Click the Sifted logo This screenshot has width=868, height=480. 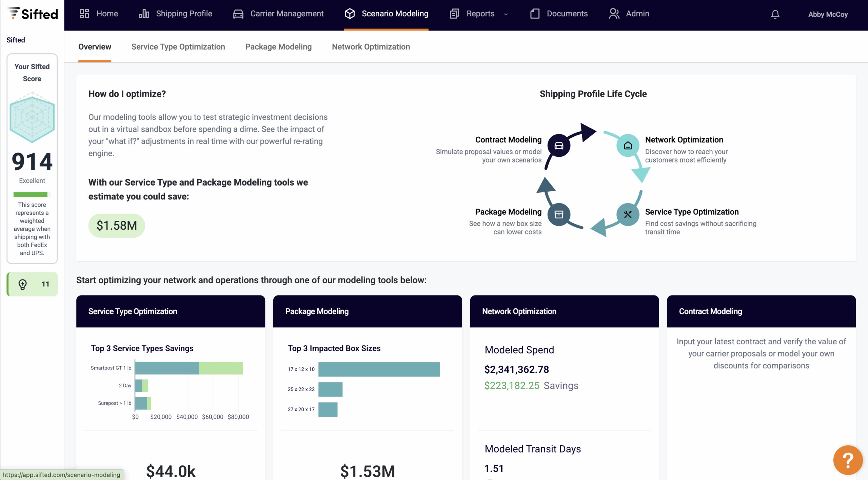pyautogui.click(x=33, y=14)
